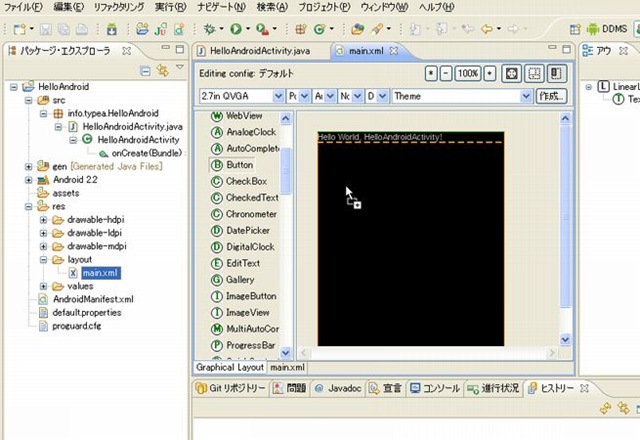This screenshot has width=640, height=440.
Task: Pick the DatePicker widget from palette
Action: (x=249, y=230)
